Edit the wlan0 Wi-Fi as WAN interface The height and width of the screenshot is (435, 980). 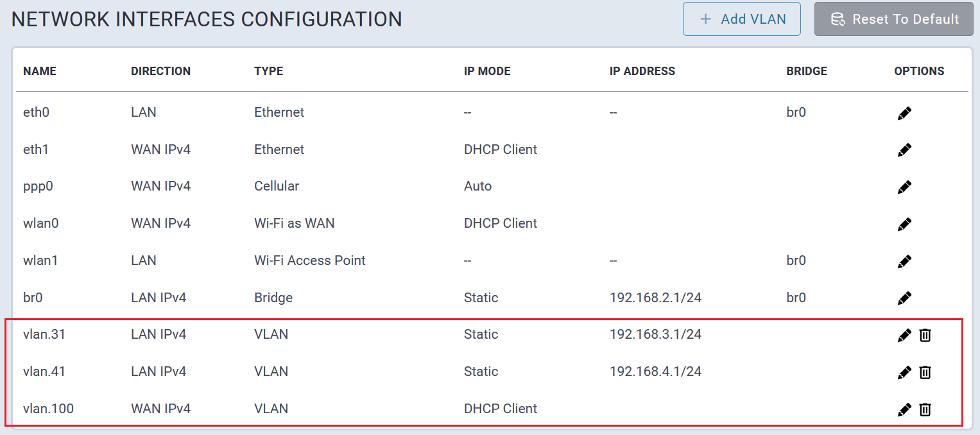pos(904,225)
